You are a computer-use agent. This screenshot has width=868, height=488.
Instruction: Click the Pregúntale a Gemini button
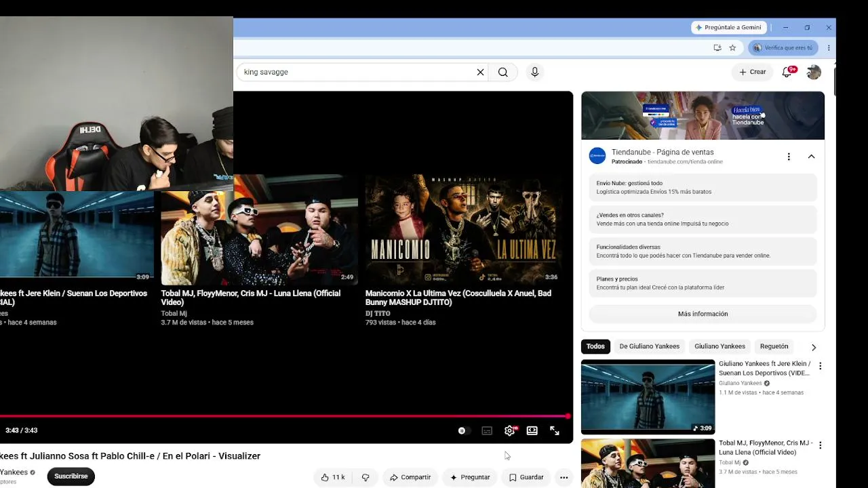[x=729, y=28]
